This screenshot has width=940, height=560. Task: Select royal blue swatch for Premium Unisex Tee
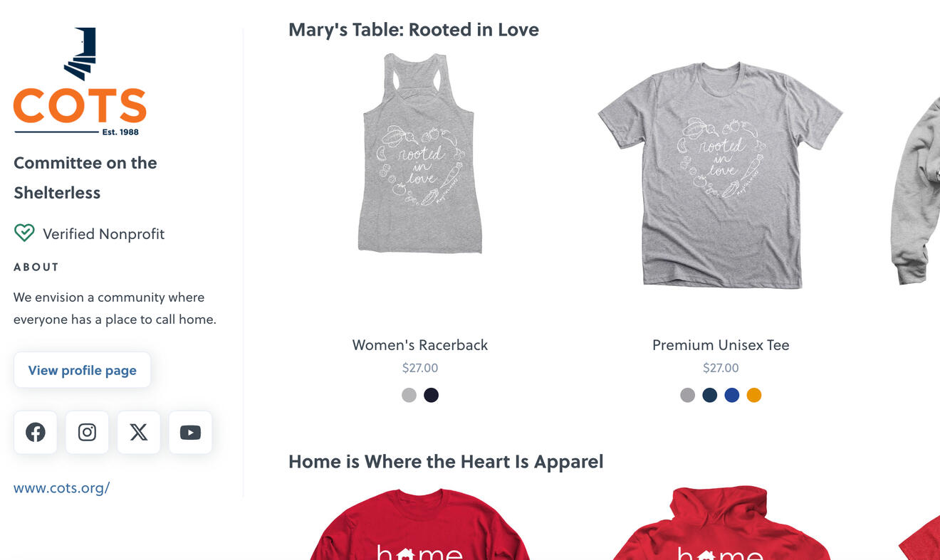(732, 395)
